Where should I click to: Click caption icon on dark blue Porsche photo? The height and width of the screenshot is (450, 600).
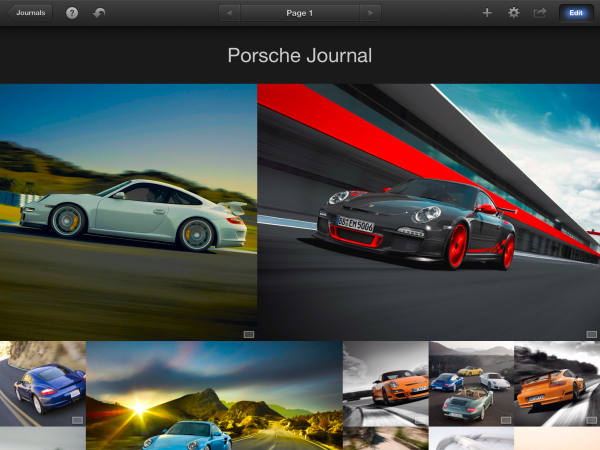pos(77,421)
